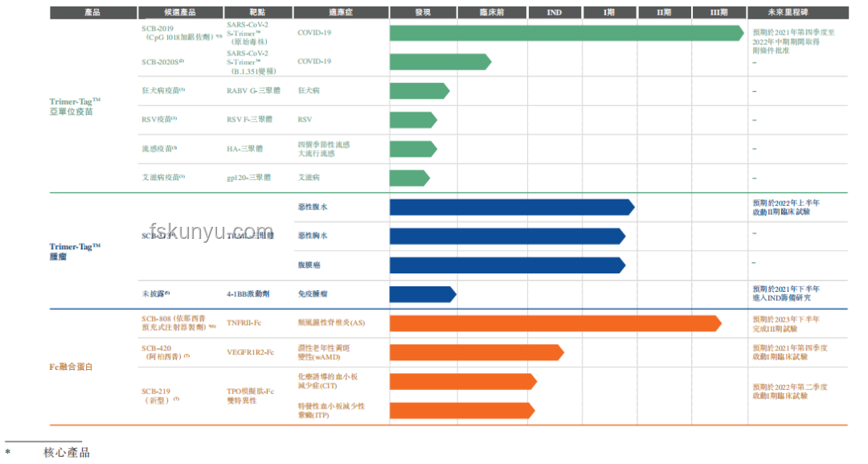
Task: Click the SCB-420 (阿柏西普) candidate name
Action: [166, 352]
